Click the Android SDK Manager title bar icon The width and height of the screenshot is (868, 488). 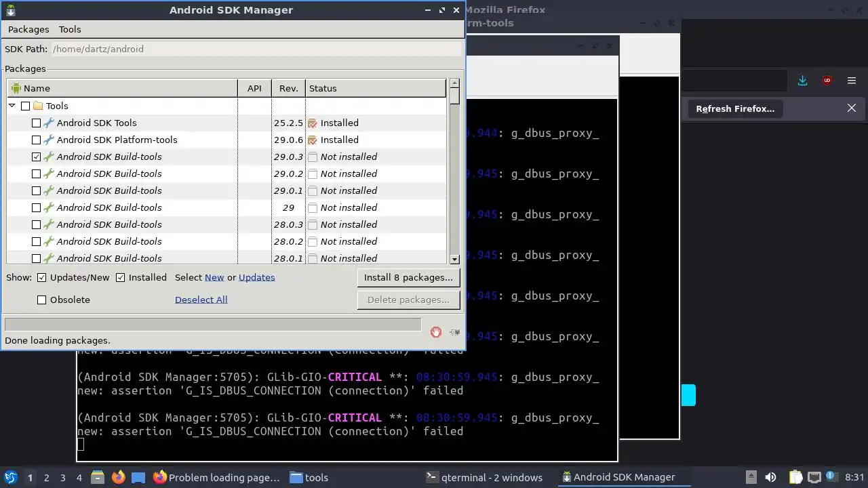10,10
